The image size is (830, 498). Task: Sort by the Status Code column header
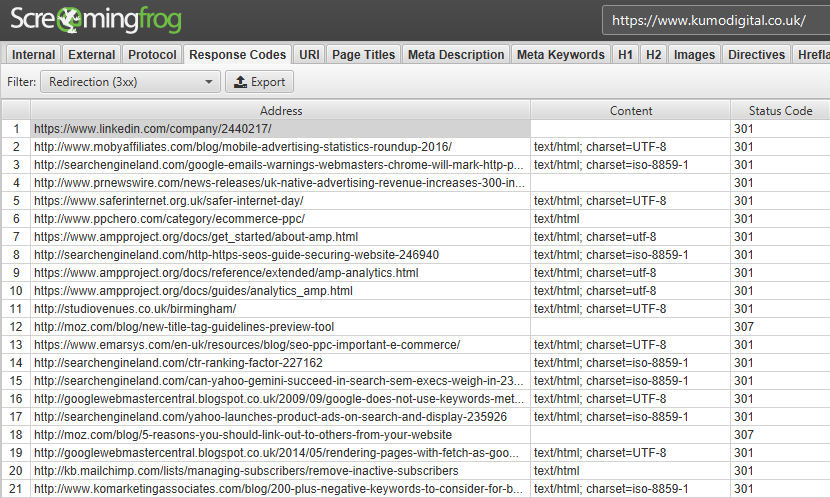[x=780, y=111]
